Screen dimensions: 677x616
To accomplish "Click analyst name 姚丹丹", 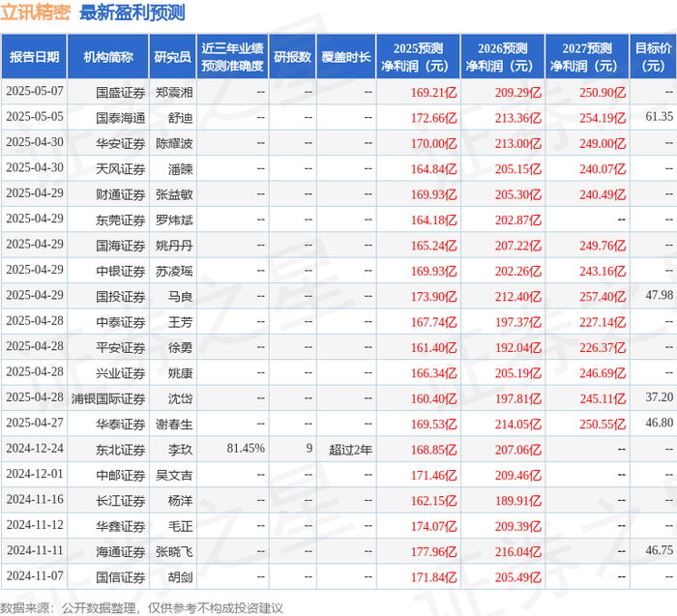I will click(174, 246).
